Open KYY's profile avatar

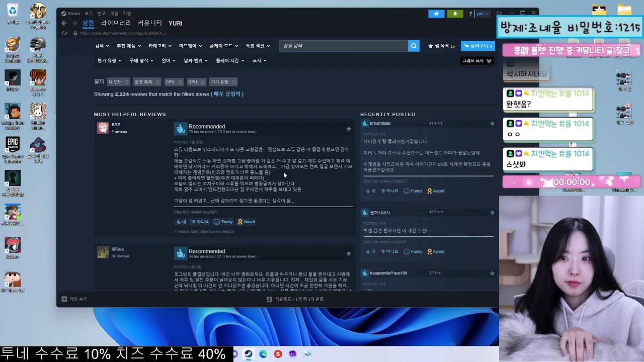103,128
